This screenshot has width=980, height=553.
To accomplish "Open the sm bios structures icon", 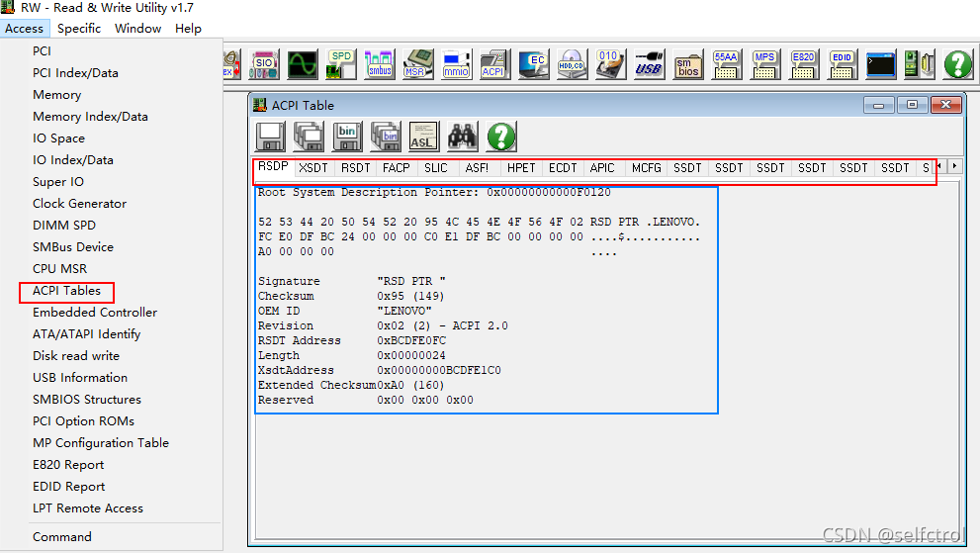I will 687,64.
